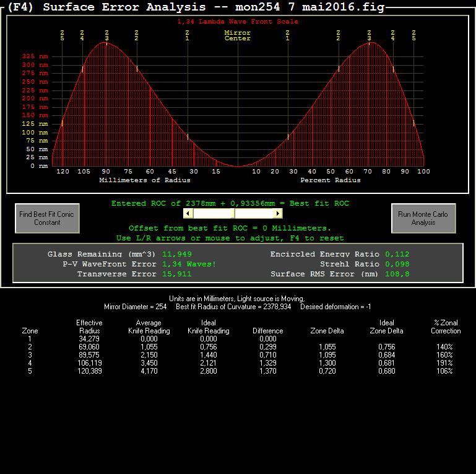Screen dimensions: 476x474
Task: Select Surface RMS Error value 108,8
Action: coord(397,274)
